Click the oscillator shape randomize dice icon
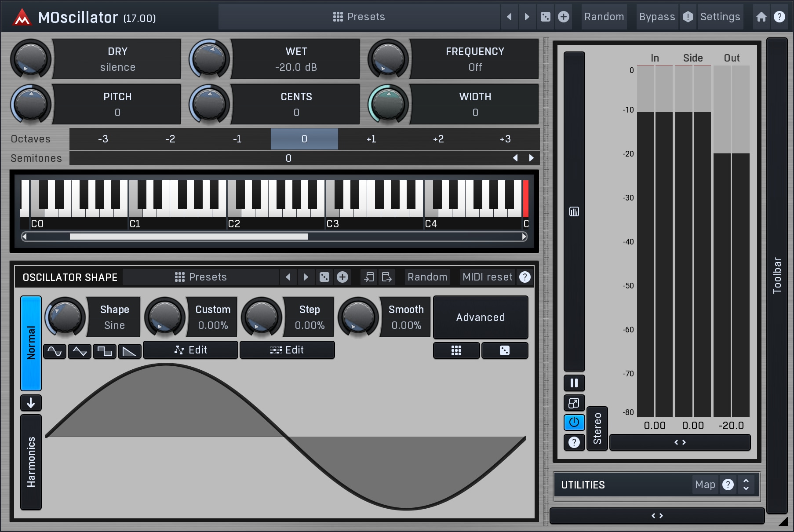Image resolution: width=794 pixels, height=532 pixels. [324, 277]
